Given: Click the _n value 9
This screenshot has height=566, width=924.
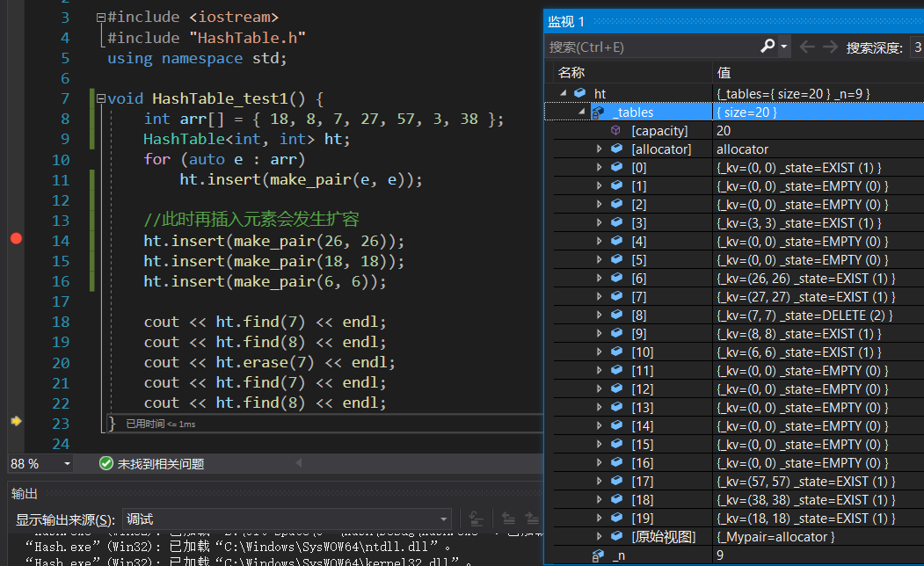Looking at the screenshot, I should tap(720, 555).
